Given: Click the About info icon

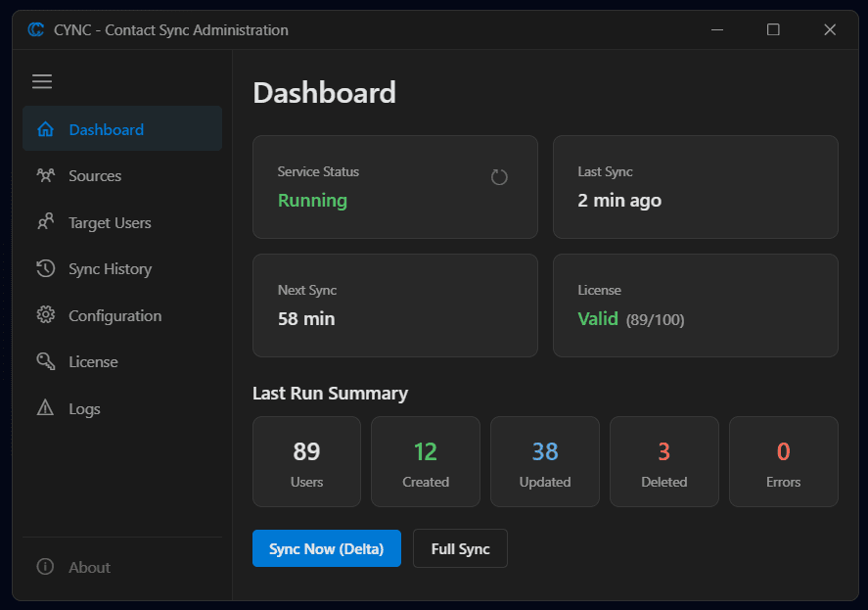Looking at the screenshot, I should click(x=45, y=567).
